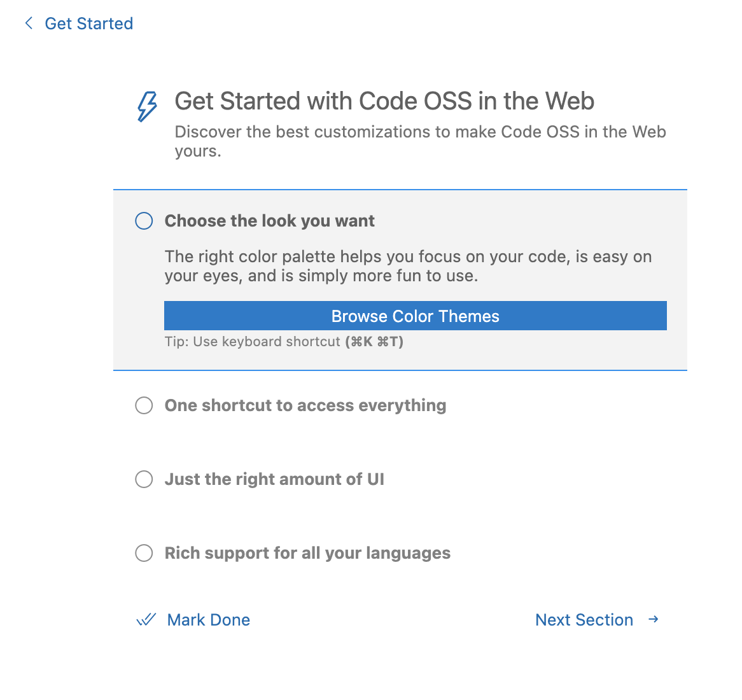
Task: Click the color palette description paragraph
Action: pyautogui.click(x=407, y=266)
